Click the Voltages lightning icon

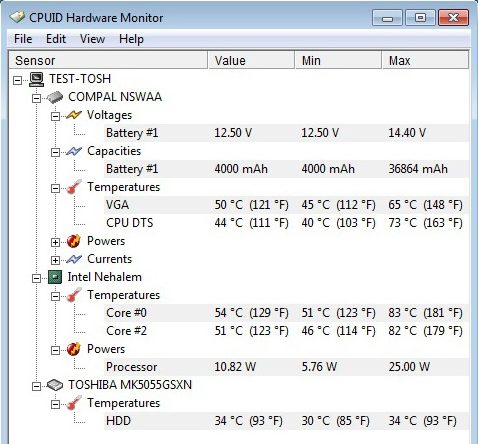[74, 115]
